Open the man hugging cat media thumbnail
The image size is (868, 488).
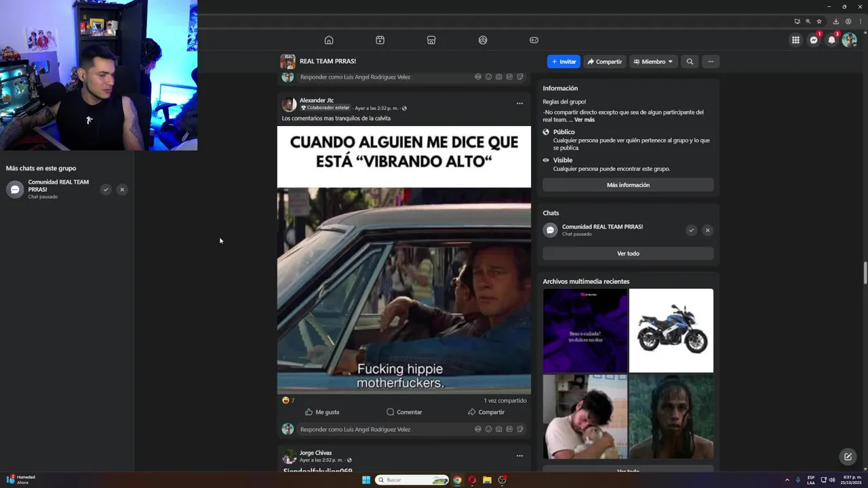585,417
